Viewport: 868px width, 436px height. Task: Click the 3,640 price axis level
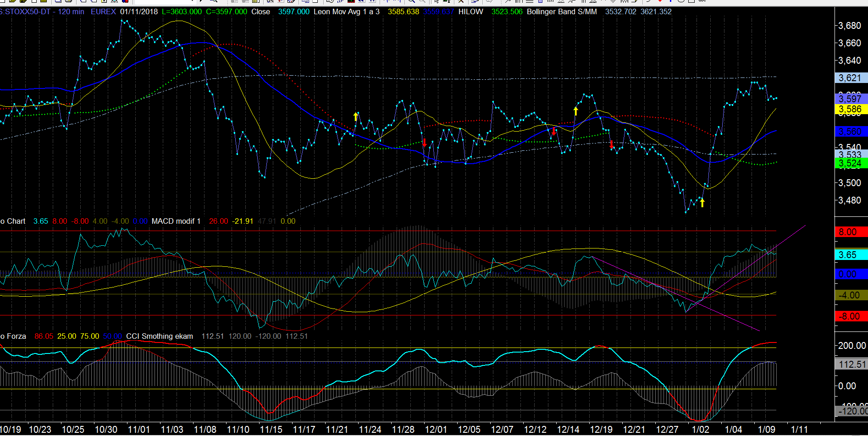pos(850,61)
